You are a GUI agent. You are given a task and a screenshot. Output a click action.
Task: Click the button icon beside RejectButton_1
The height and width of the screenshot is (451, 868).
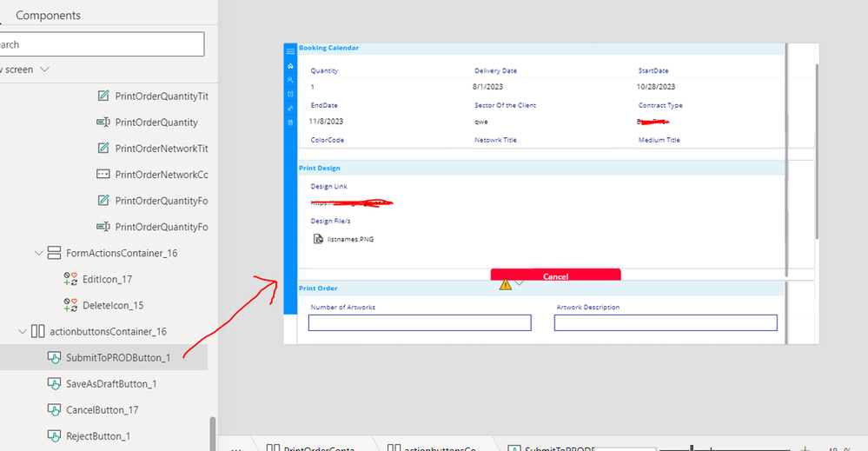[54, 436]
